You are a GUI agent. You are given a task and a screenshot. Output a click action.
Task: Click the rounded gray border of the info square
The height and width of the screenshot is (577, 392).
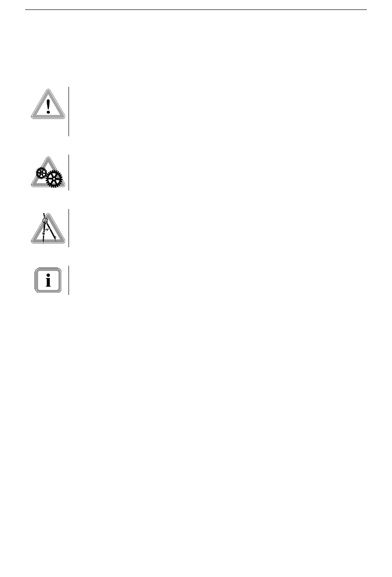[x=36, y=280]
